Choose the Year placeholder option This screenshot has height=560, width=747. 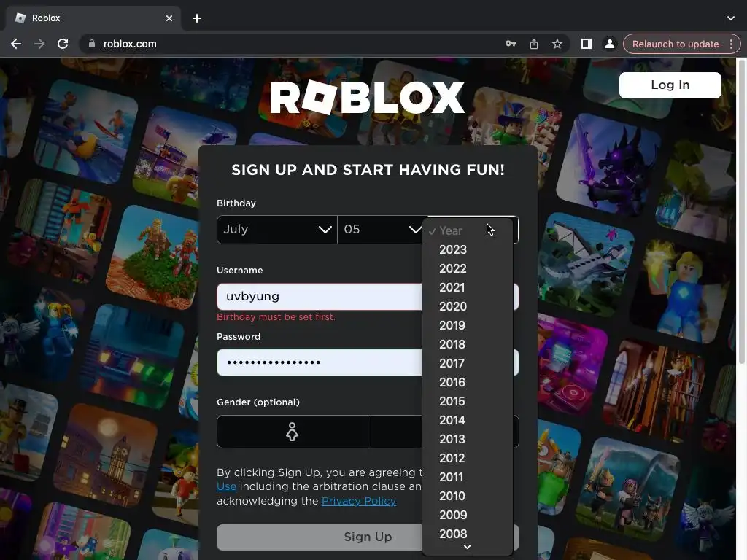468,230
